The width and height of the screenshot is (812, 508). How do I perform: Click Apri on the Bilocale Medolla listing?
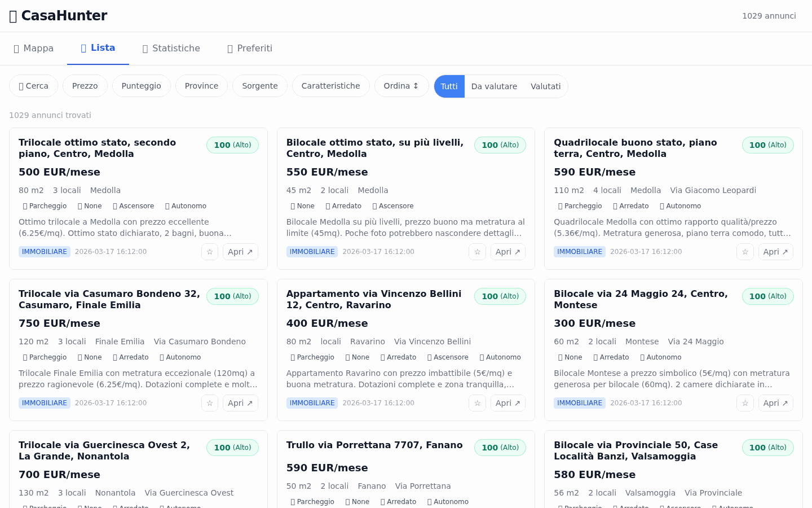(507, 252)
